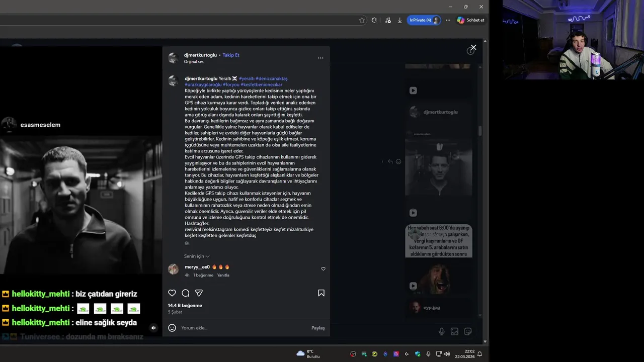
Task: Mute the reel video with the speaker icon
Action: tap(153, 328)
